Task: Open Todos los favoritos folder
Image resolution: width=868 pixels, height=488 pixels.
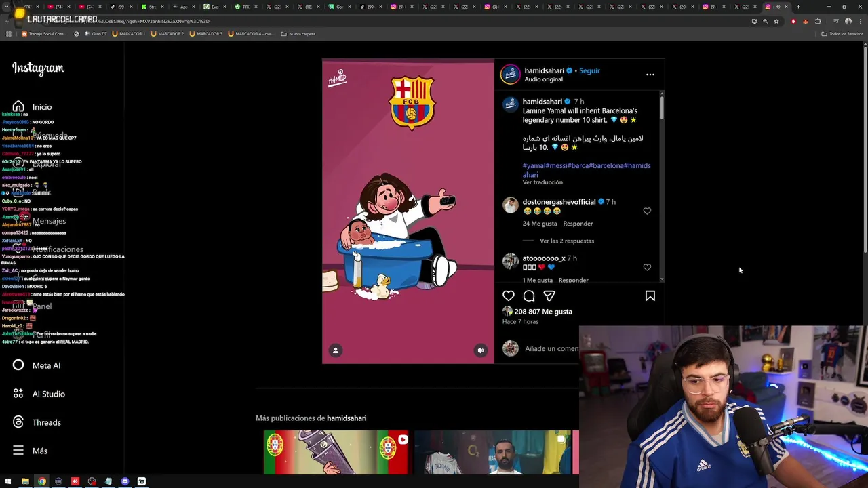Action: 843,34
